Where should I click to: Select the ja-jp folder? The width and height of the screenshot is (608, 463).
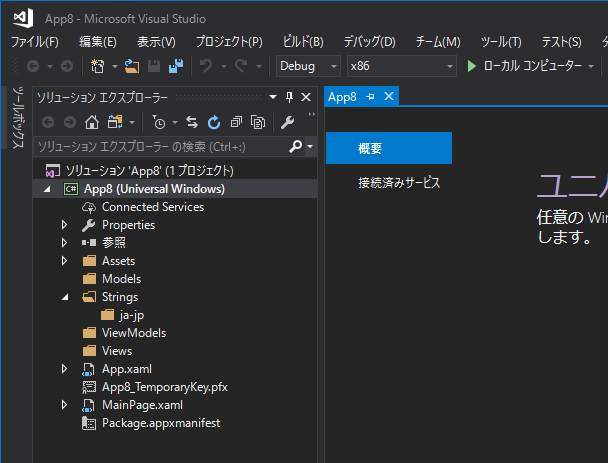pyautogui.click(x=132, y=315)
